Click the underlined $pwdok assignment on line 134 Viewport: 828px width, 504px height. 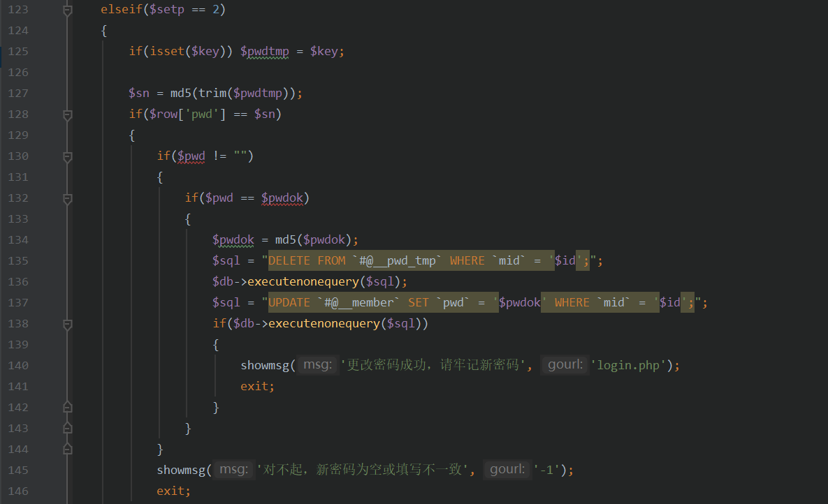point(233,240)
